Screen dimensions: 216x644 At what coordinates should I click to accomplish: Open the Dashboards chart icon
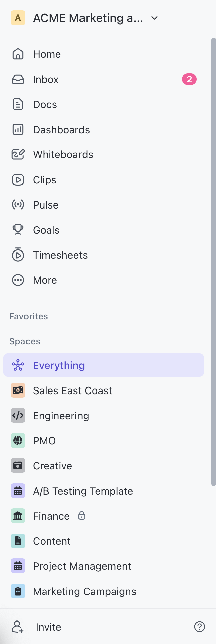(18, 129)
